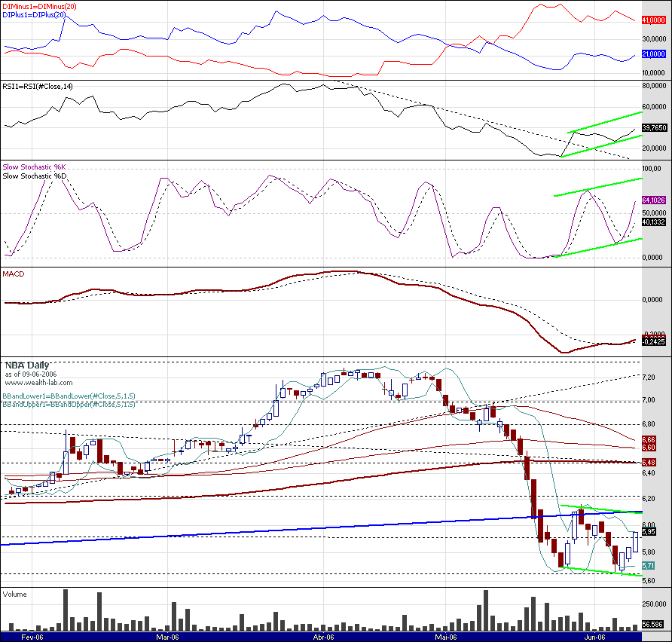Click the Volume pane label

[x=14, y=595]
